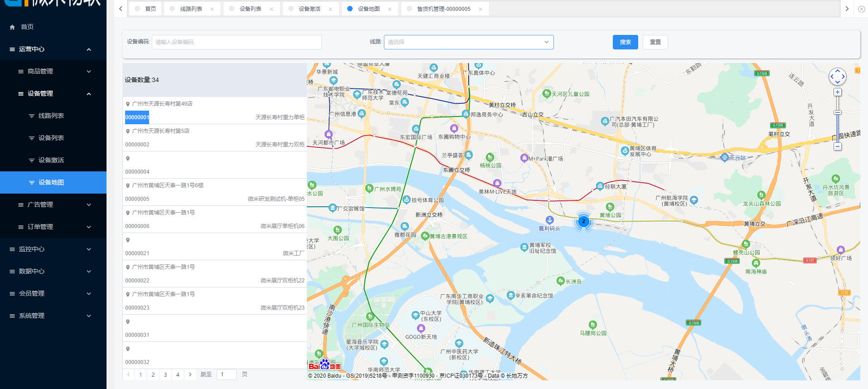The height and width of the screenshot is (389, 868).
Task: Close the 设备地图 tab
Action: coord(390,9)
